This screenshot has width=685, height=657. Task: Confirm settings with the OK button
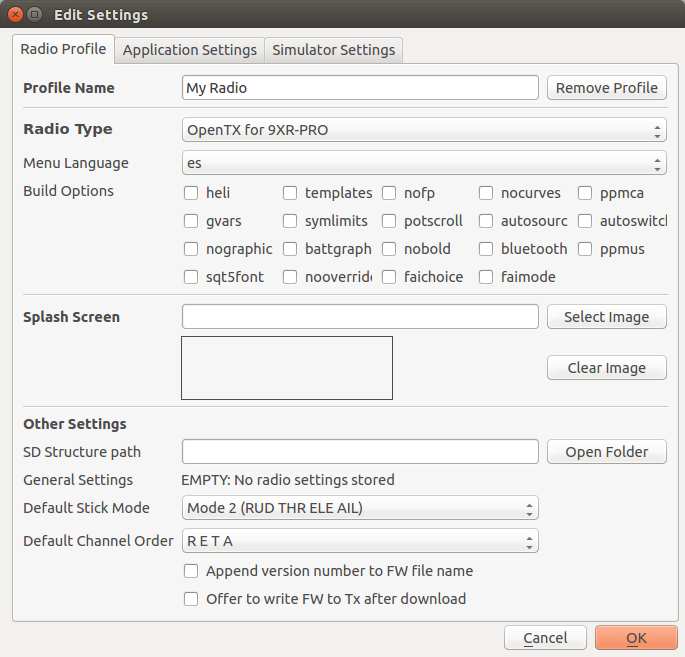[x=636, y=638]
